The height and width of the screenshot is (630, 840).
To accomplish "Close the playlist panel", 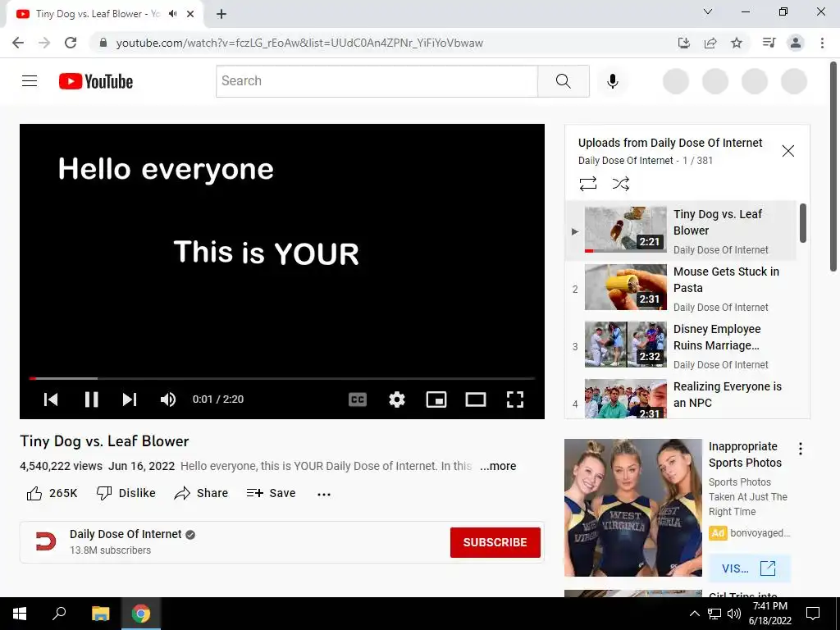I will pyautogui.click(x=787, y=151).
